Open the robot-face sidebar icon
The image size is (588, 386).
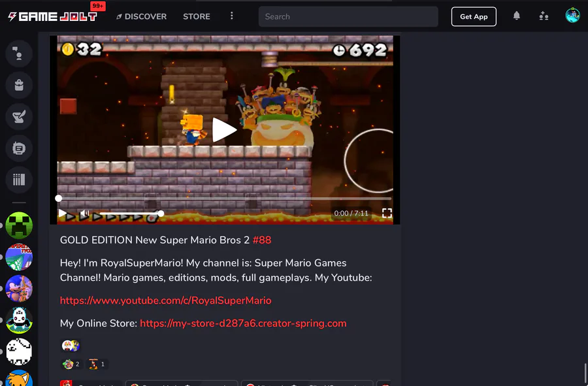tap(19, 148)
